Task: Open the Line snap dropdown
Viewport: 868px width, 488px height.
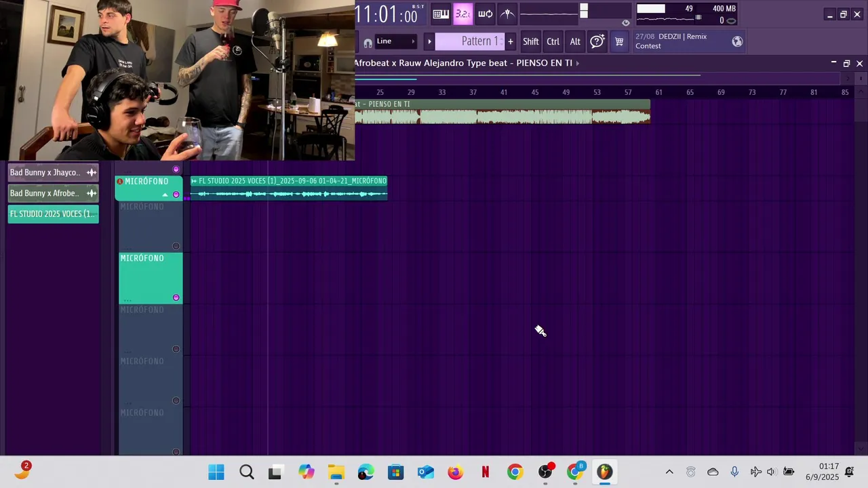Action: pyautogui.click(x=397, y=41)
